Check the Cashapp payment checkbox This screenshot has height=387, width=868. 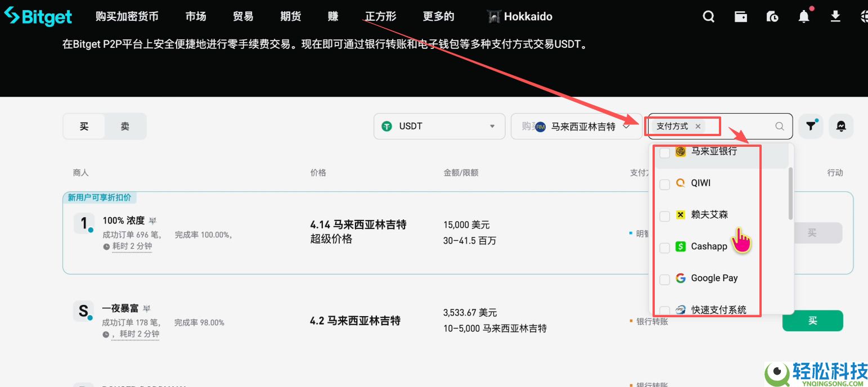point(664,247)
